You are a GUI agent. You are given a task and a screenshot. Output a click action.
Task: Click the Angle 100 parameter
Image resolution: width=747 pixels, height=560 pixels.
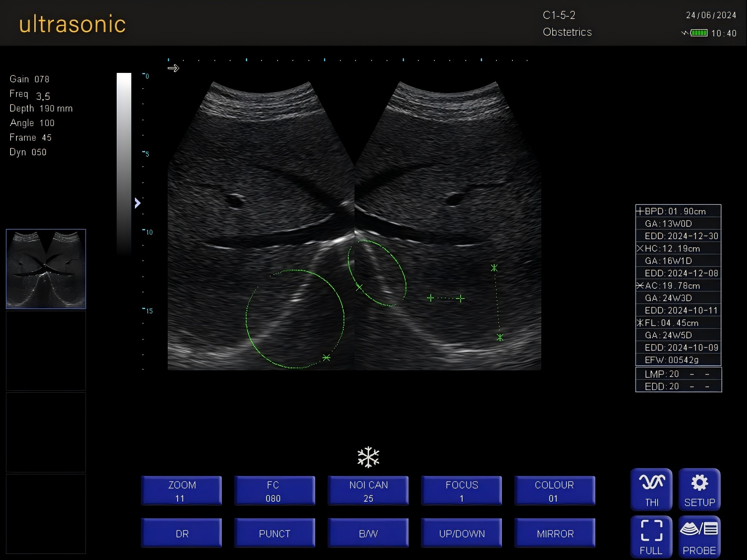click(32, 123)
